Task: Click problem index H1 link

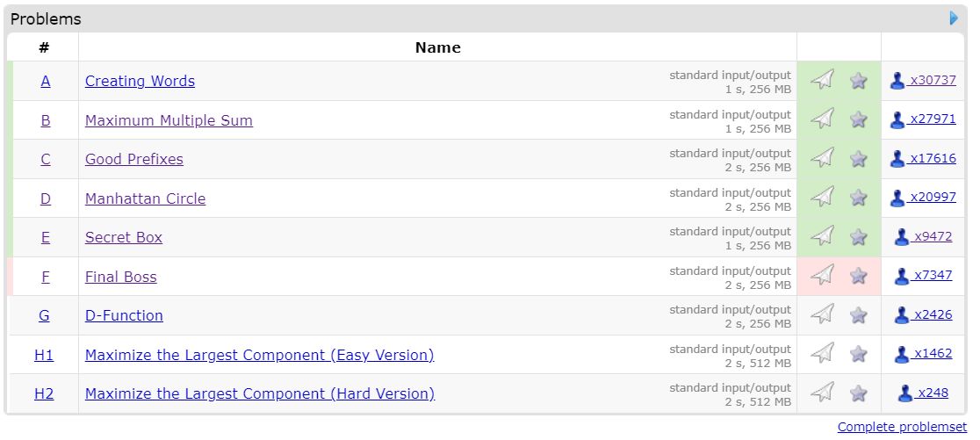Action: (44, 355)
